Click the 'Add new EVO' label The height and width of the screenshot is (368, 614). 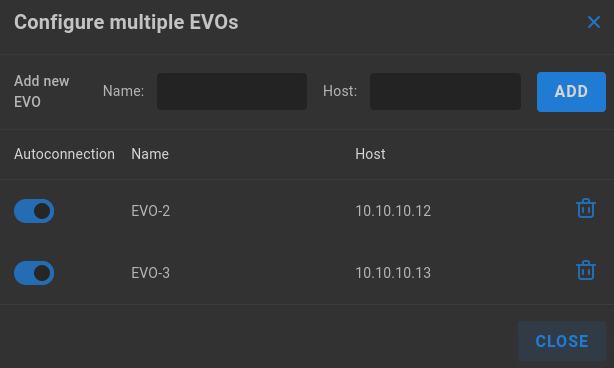42,91
